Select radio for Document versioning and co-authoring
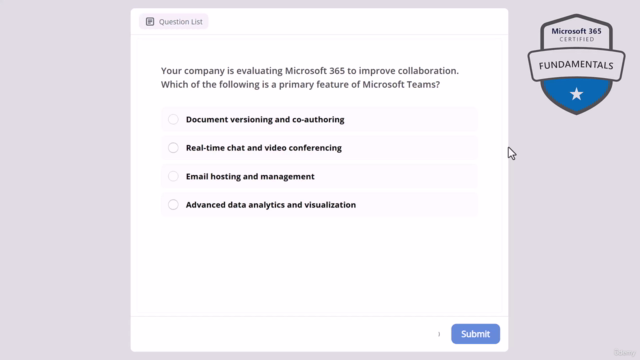640x360 pixels. (173, 119)
